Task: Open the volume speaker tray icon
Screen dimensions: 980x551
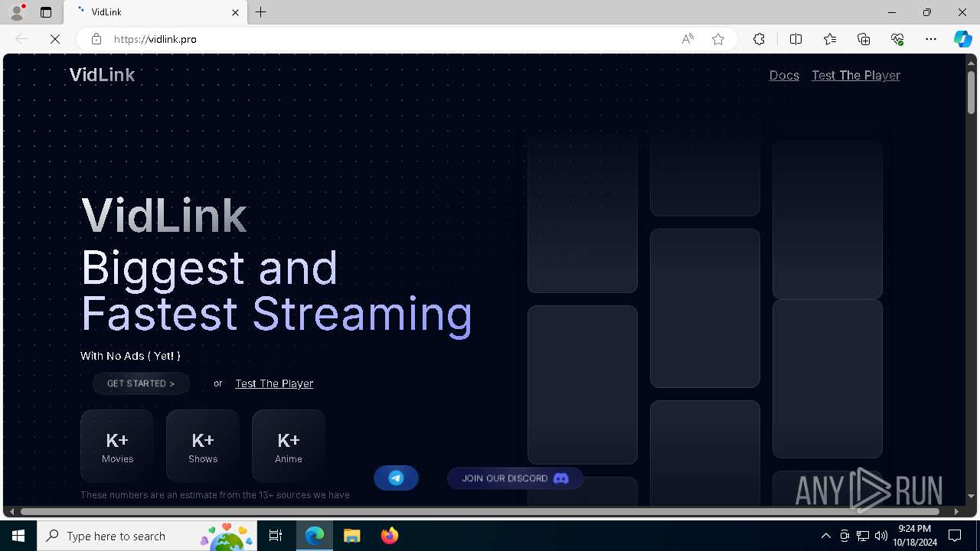Action: coord(881,536)
